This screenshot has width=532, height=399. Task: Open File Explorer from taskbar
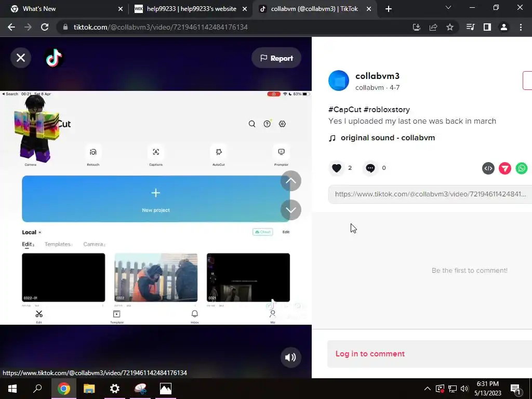89,389
